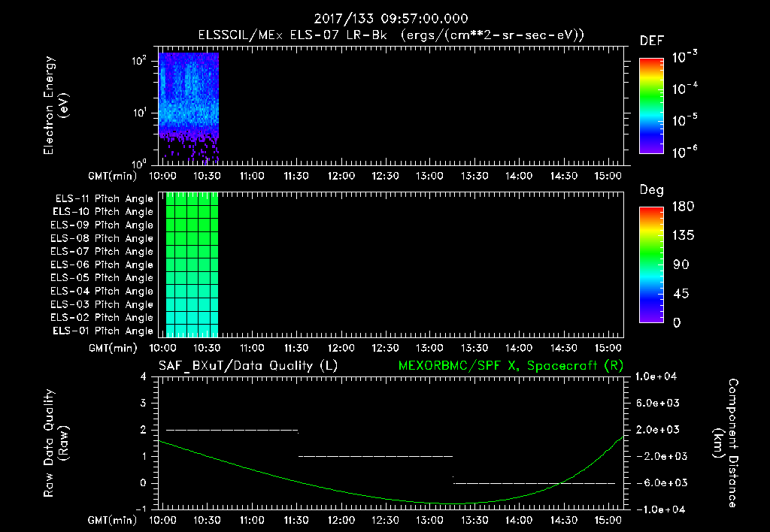Select the Raw Data Quality (Raw) axis label

click(56, 443)
